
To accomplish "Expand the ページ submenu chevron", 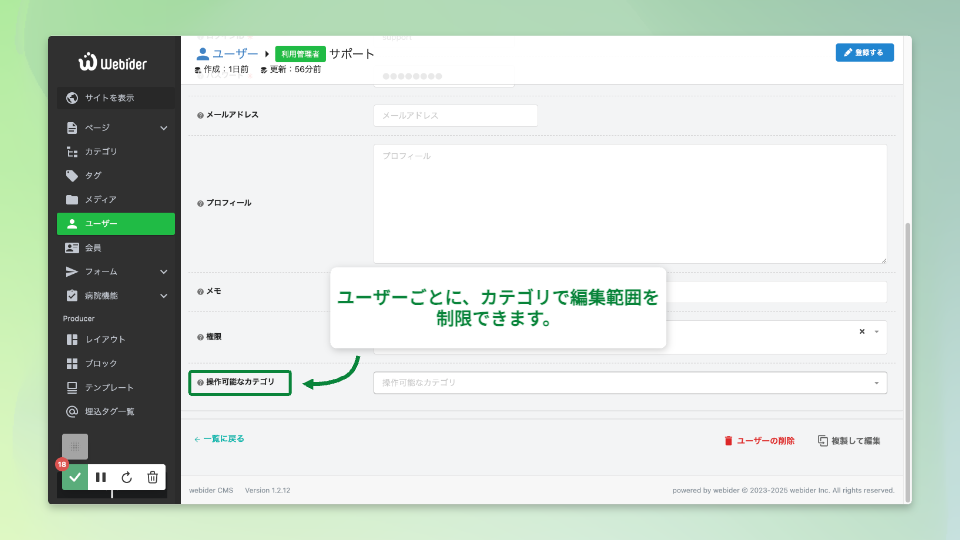I will [164, 128].
